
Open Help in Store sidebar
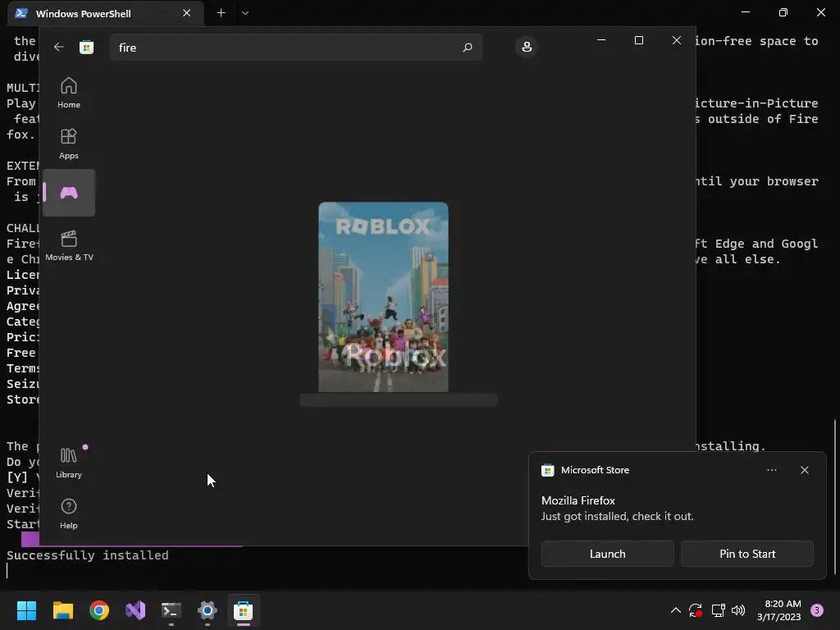[69, 514]
